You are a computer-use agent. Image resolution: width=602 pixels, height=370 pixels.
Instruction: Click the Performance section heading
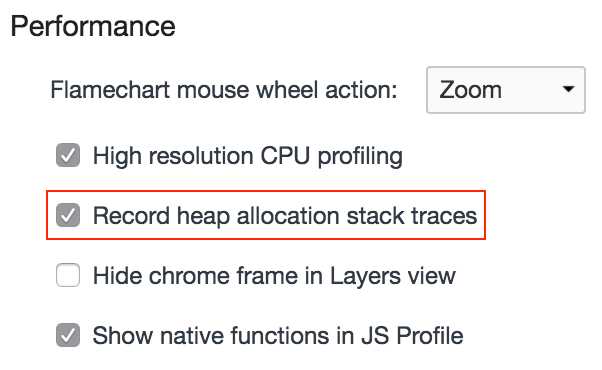point(93,26)
